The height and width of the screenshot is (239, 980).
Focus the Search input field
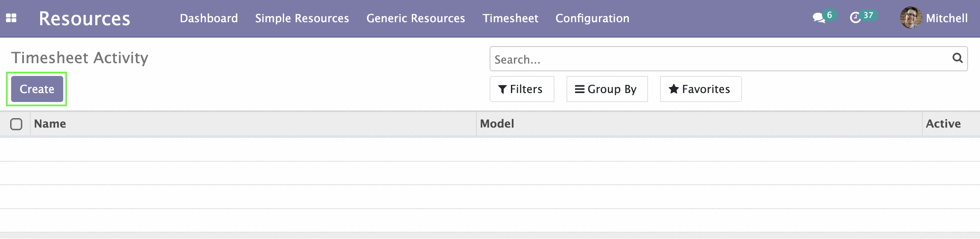[x=722, y=59]
